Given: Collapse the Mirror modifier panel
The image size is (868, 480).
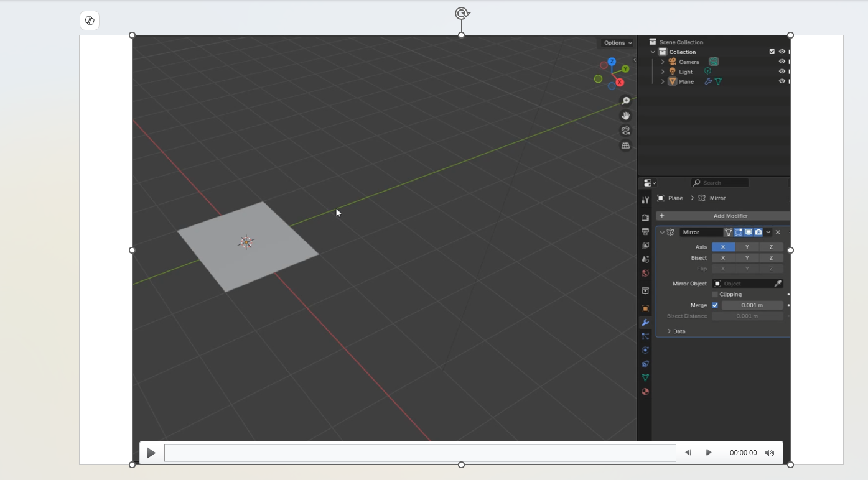Looking at the screenshot, I should point(662,232).
